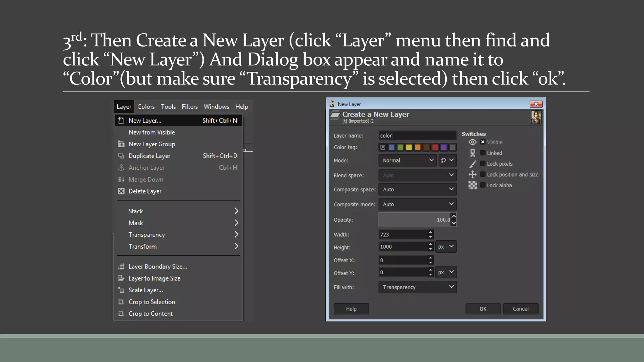Click the checkerboard icon beside Lock alpha
Image resolution: width=644 pixels, height=362 pixels.
click(472, 185)
